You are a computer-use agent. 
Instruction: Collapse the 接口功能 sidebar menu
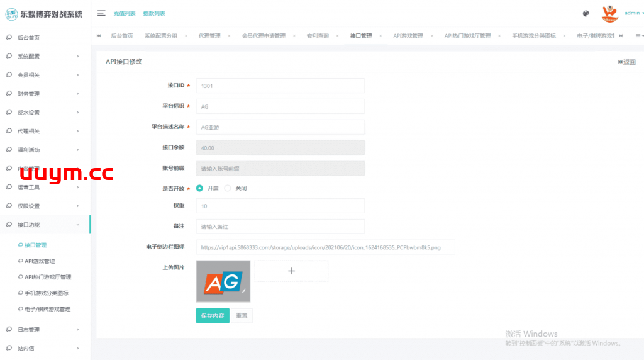[45, 225]
